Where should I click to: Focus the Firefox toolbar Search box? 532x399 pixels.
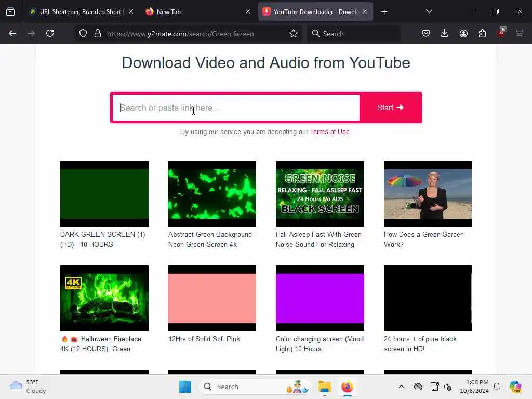[354, 34]
